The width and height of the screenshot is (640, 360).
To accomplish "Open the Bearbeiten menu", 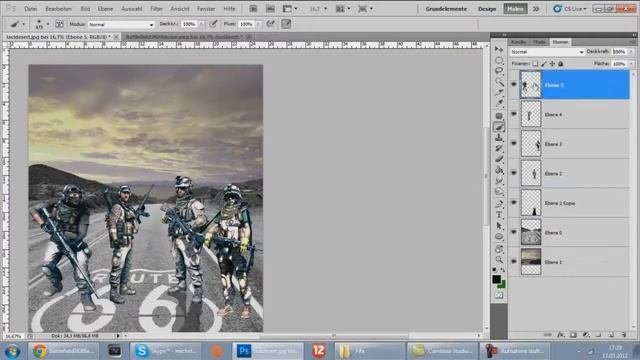I will 58,9.
